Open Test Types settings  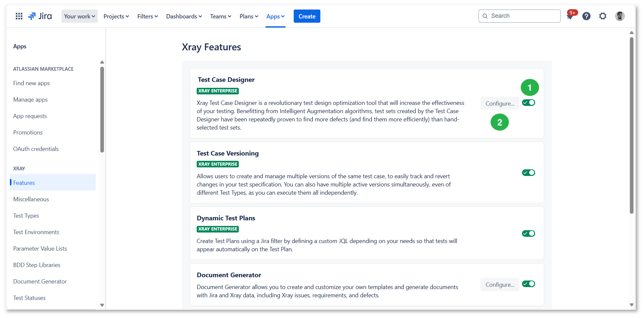[x=26, y=216]
